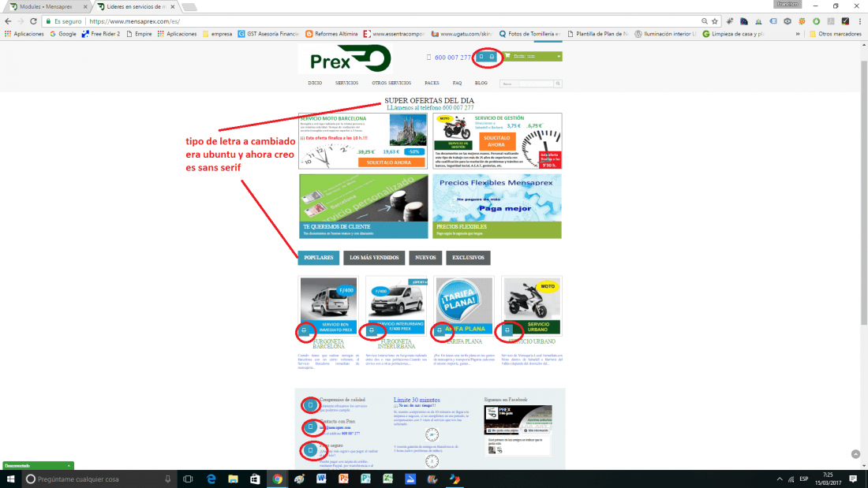Select the NUEVOS tab
Viewport: 868px width, 488px height.
pos(425,258)
